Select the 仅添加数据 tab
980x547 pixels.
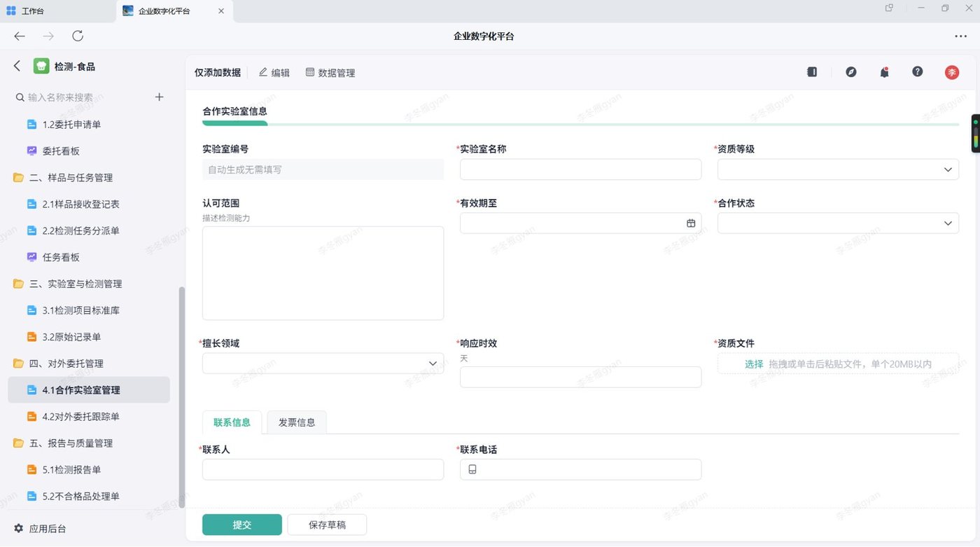[x=218, y=72]
